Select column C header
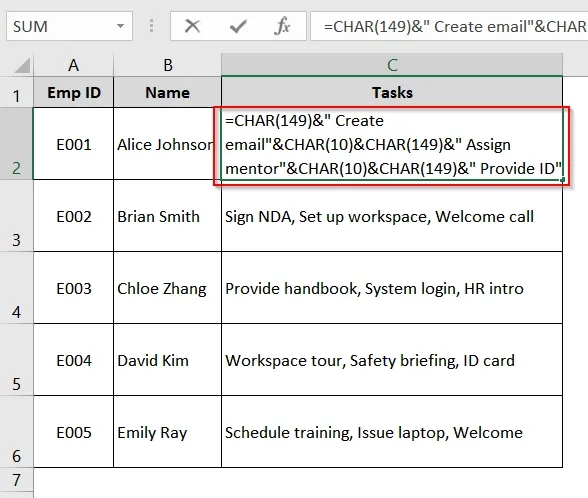588x498 pixels. [x=392, y=65]
